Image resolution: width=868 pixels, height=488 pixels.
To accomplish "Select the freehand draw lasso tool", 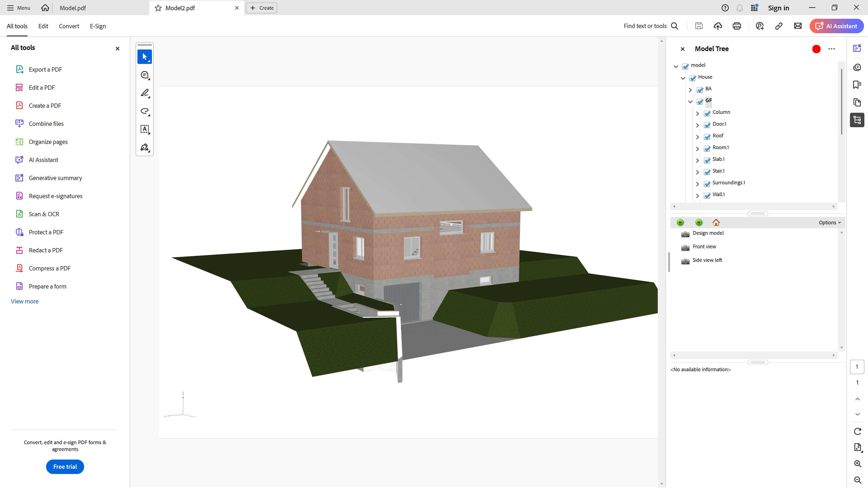I will [145, 111].
